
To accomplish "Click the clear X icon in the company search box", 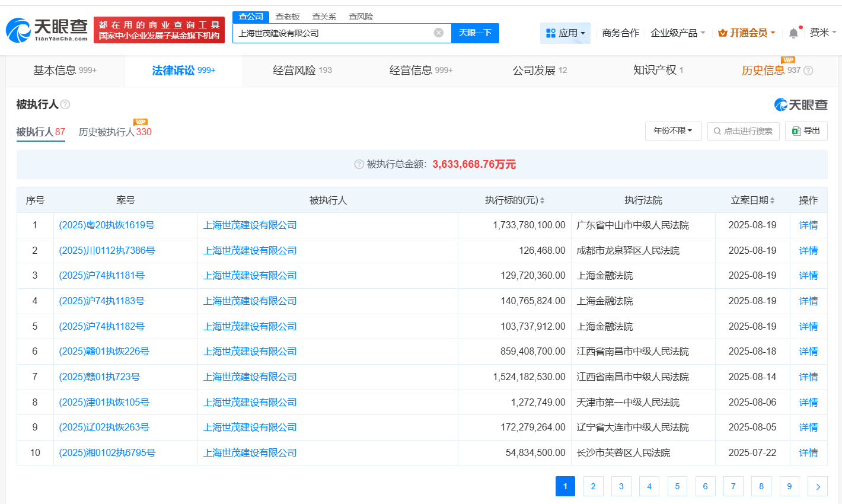I will 437,33.
